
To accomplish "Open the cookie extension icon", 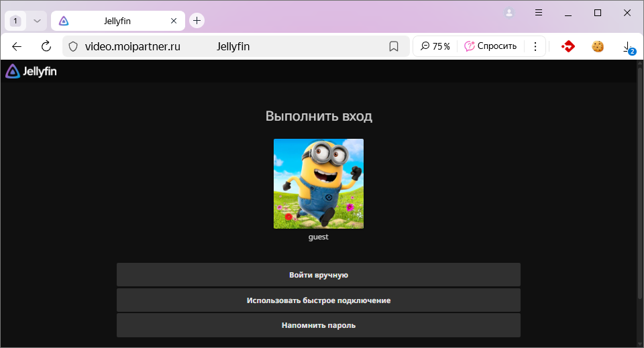I will pyautogui.click(x=598, y=46).
